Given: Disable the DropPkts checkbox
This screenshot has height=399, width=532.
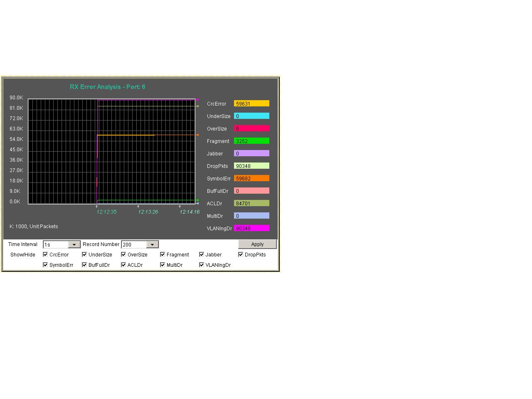Looking at the screenshot, I should [241, 254].
